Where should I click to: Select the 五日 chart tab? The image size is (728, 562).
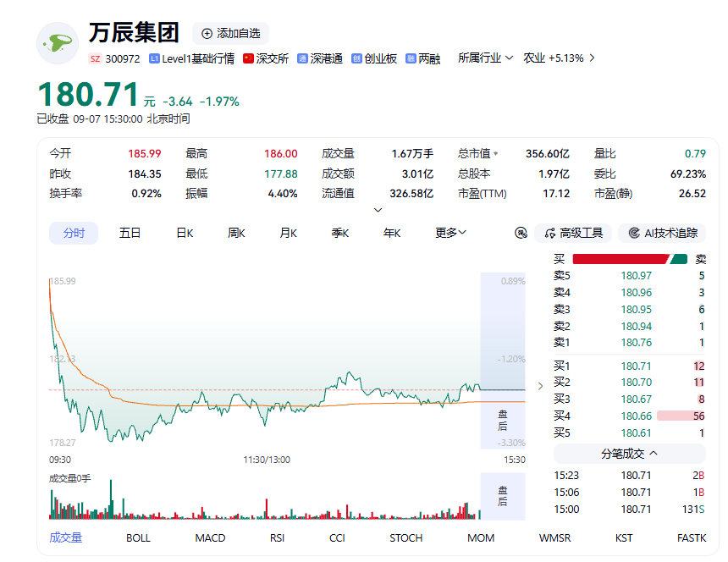point(130,233)
